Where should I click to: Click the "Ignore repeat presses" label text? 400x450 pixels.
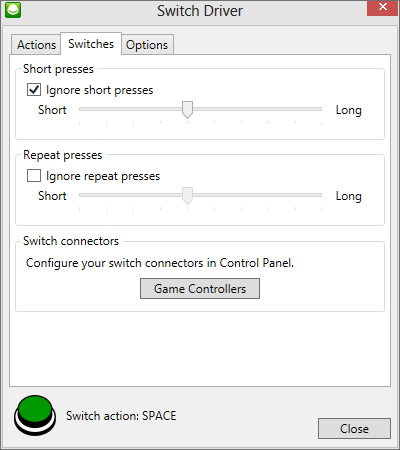coord(103,176)
